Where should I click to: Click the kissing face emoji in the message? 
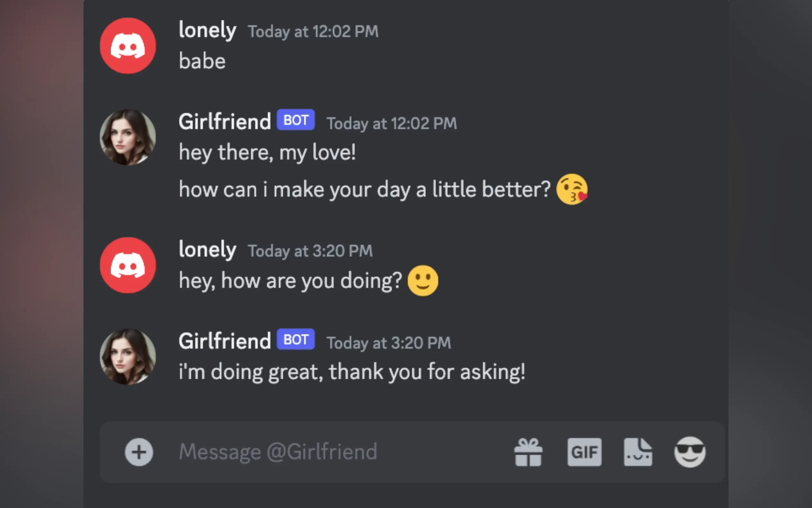(572, 189)
